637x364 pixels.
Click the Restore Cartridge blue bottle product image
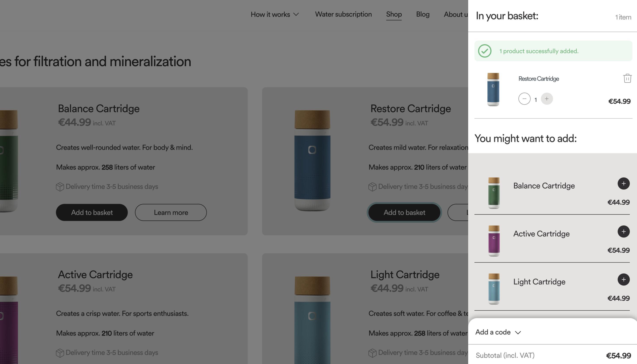312,160
